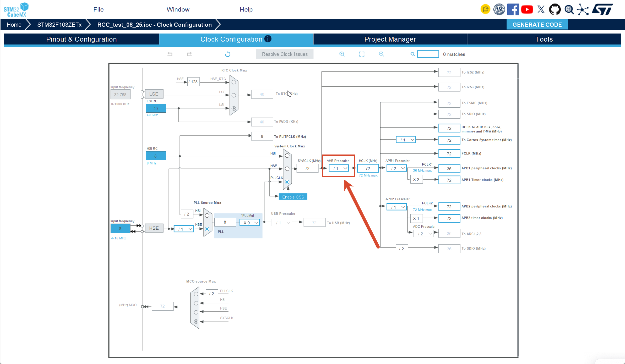This screenshot has width=625, height=364.
Task: Open the PLLMul X 9 dropdown
Action: (249, 223)
